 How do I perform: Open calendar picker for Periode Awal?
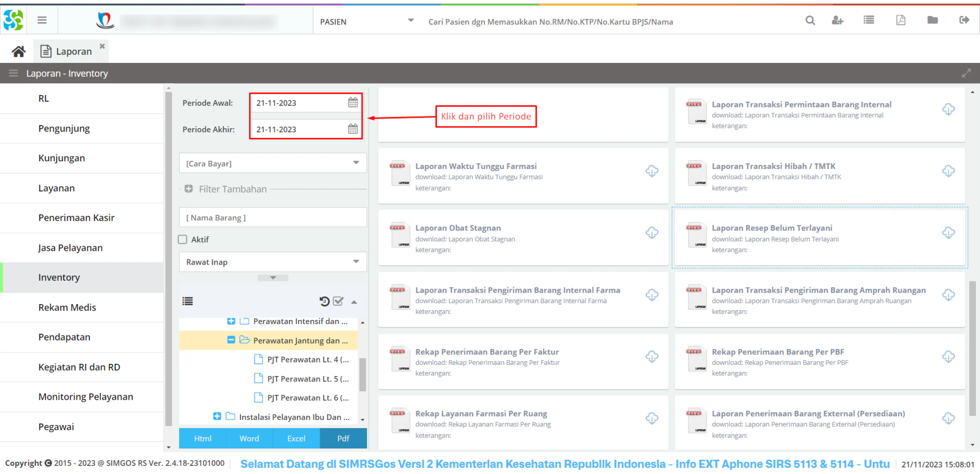(x=353, y=103)
